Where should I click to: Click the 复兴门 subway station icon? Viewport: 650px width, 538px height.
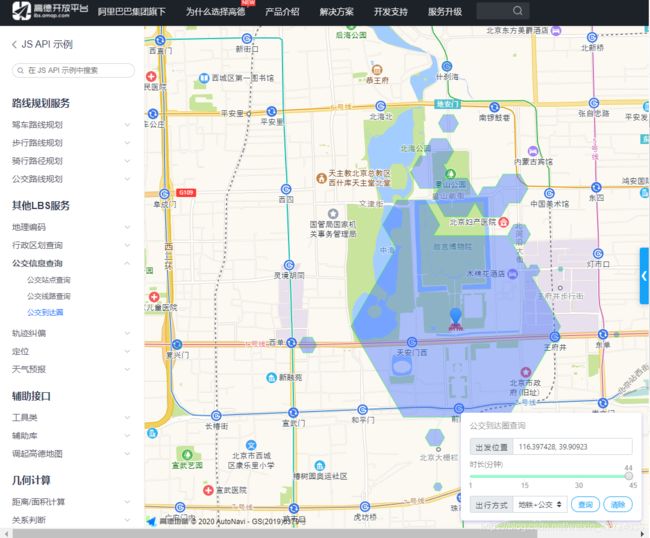click(x=177, y=344)
